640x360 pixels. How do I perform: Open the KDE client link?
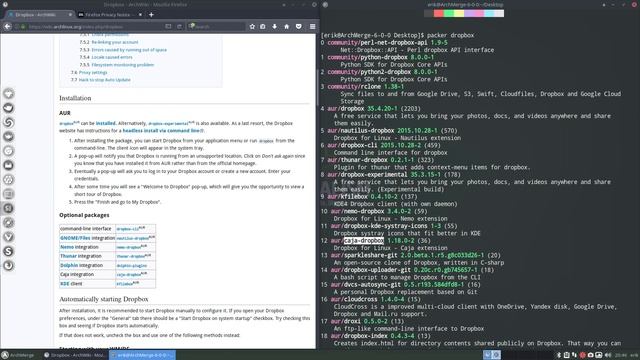[64, 284]
